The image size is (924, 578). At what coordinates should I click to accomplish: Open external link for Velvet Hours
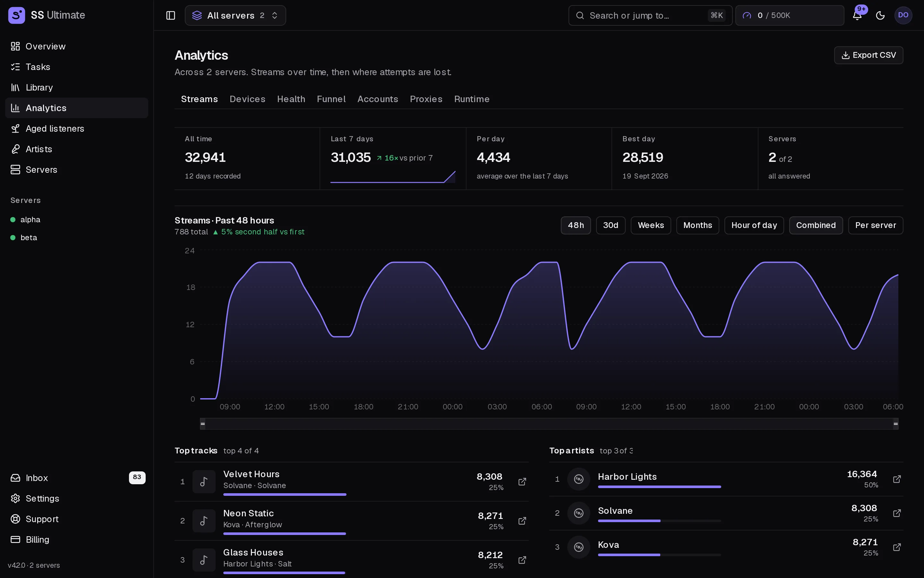tap(522, 482)
